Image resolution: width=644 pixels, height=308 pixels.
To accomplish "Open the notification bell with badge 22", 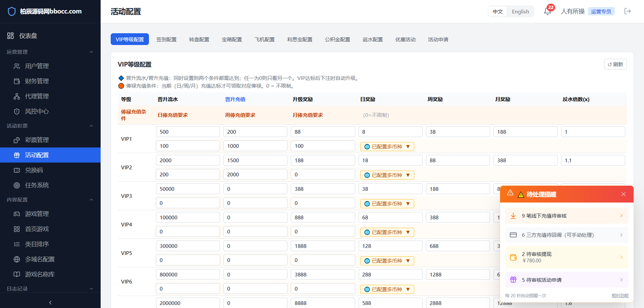I will tap(547, 11).
